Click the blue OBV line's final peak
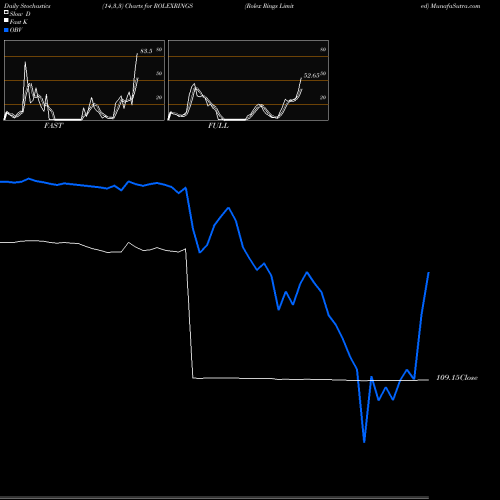The width and height of the screenshot is (500, 500). tap(428, 273)
